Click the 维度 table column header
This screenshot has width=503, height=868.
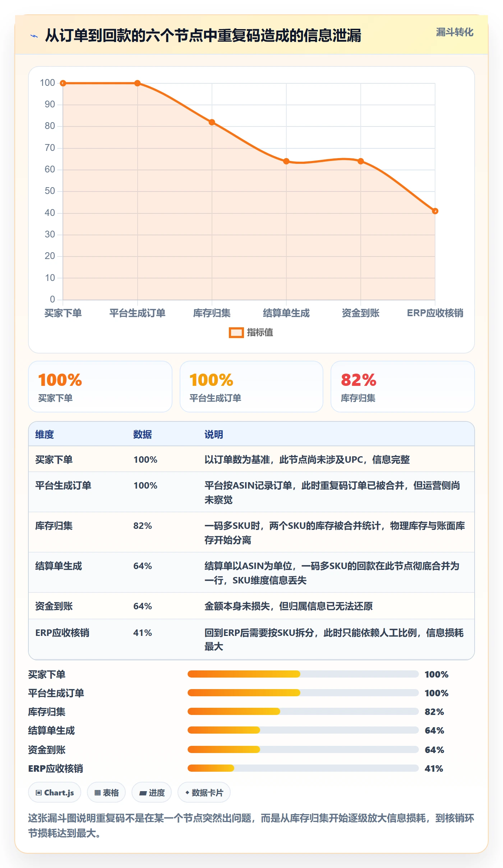[x=45, y=434]
